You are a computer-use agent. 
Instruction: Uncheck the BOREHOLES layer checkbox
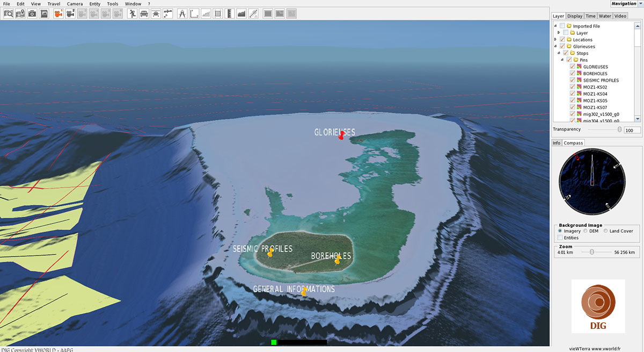click(x=572, y=74)
